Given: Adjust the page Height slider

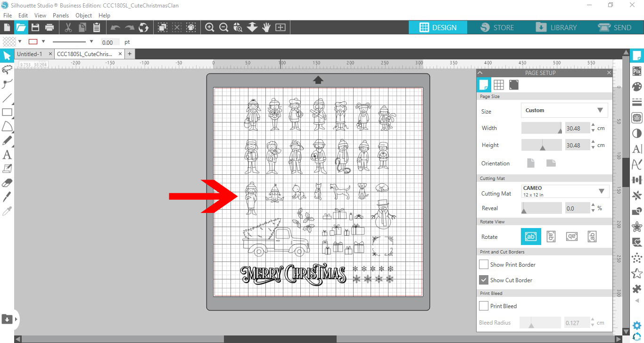Looking at the screenshot, I should click(x=542, y=145).
